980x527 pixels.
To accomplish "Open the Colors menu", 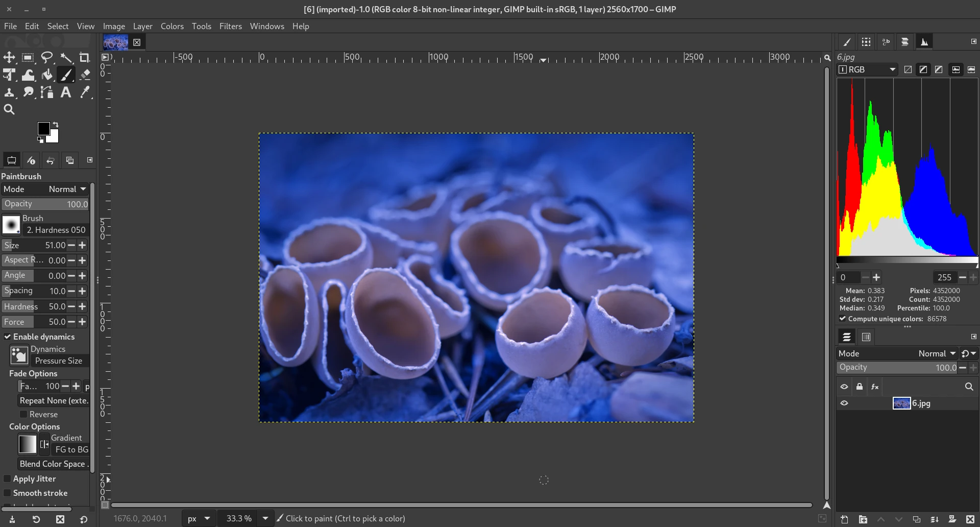I will 172,26.
